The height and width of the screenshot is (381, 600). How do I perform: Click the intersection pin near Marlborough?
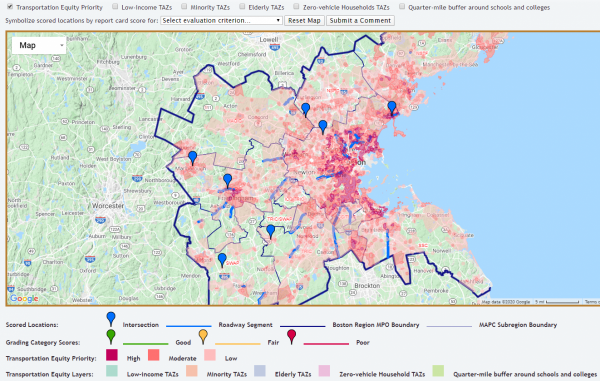click(192, 157)
